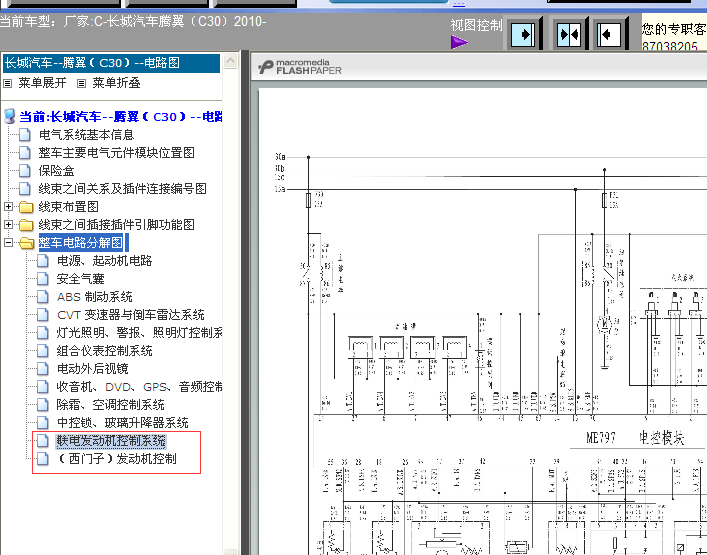Click the folder icon of 线束之间插接插件引脚功能图
Screen dimensions: 707x555
click(27, 225)
